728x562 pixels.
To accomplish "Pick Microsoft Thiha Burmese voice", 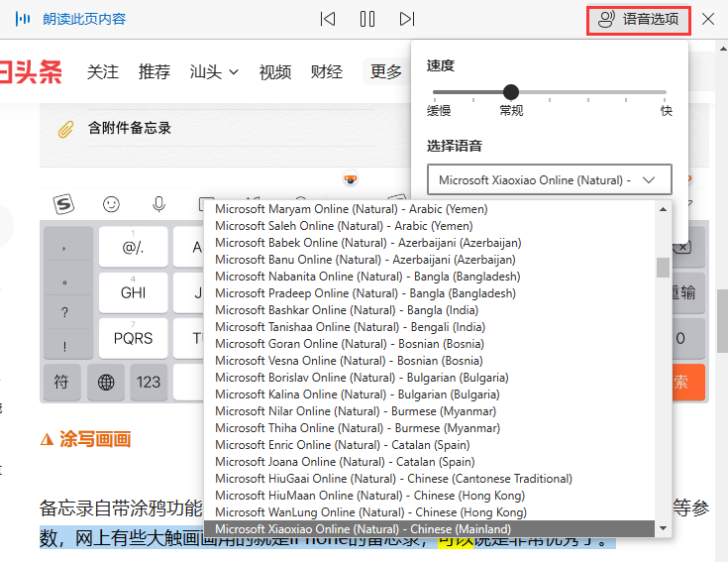I will point(430,428).
